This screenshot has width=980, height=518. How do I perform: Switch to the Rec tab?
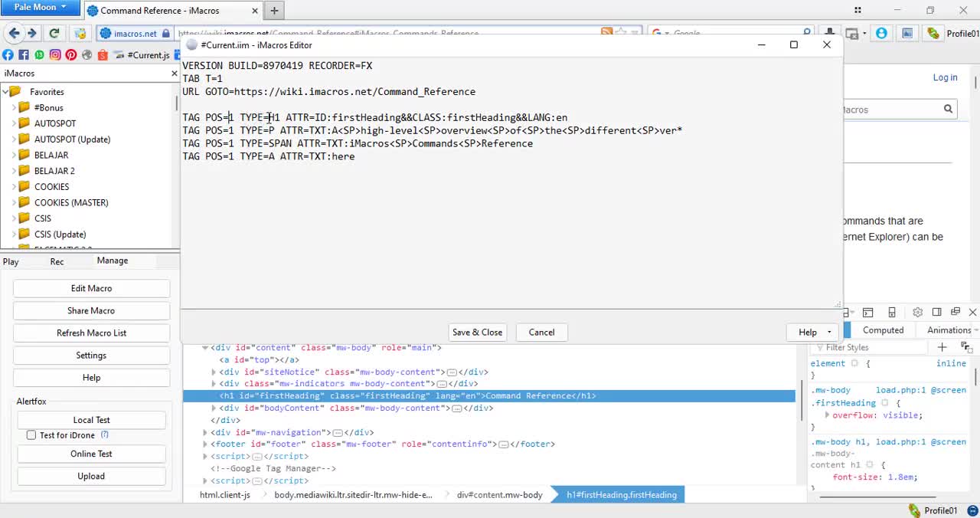coord(57,261)
